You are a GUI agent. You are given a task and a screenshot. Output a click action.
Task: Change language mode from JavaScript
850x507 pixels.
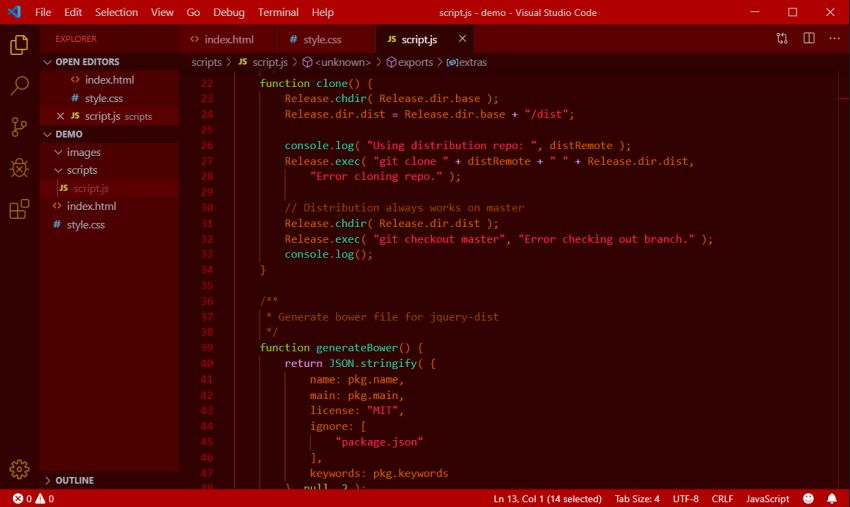(768, 498)
